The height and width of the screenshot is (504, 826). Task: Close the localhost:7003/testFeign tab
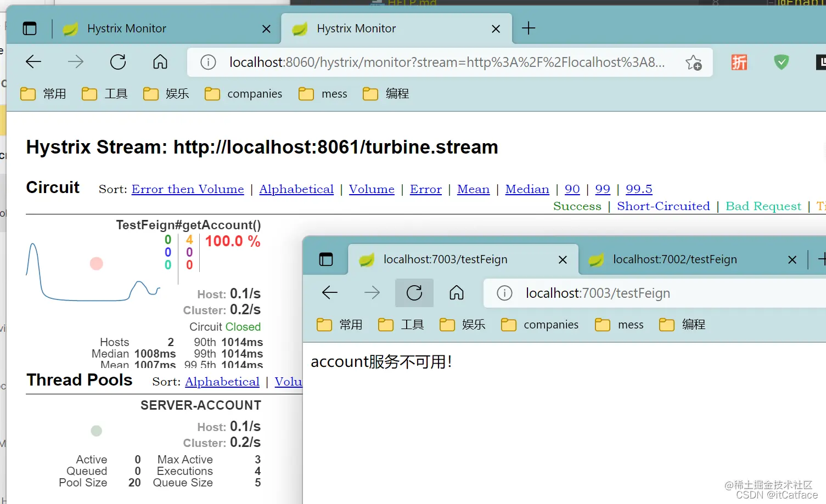pyautogui.click(x=563, y=260)
